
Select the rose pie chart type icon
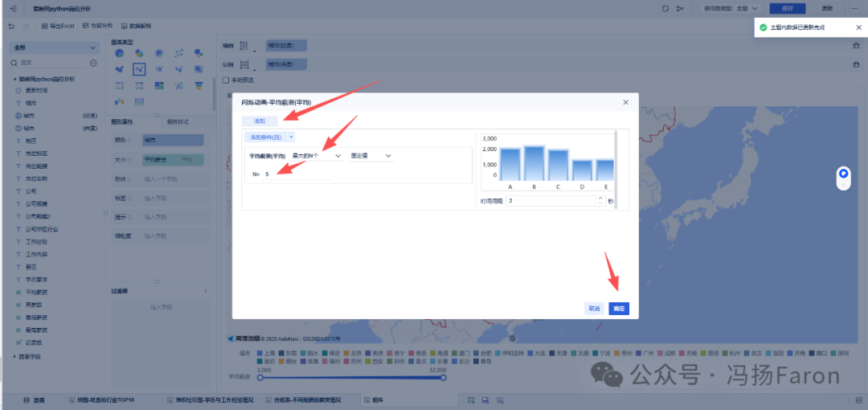pos(139,53)
